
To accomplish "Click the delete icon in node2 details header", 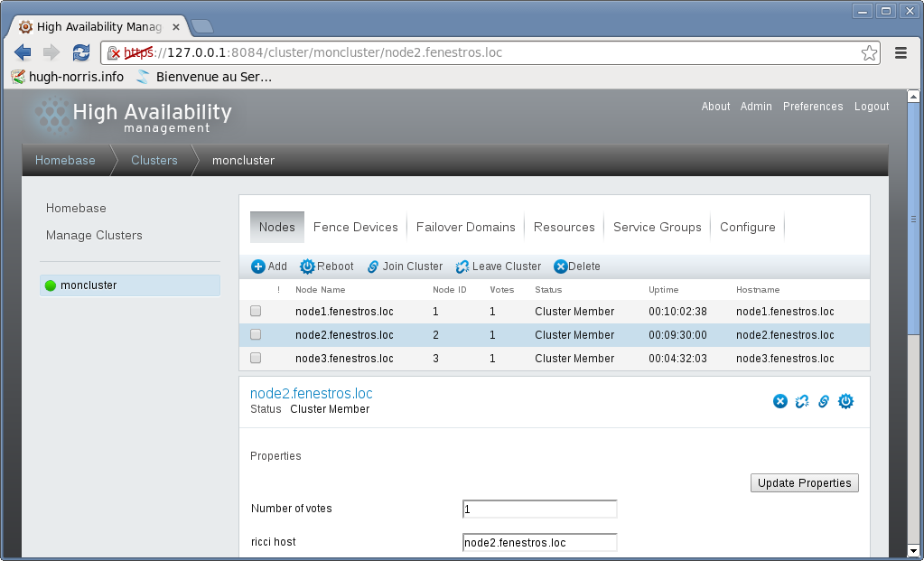I will [780, 401].
